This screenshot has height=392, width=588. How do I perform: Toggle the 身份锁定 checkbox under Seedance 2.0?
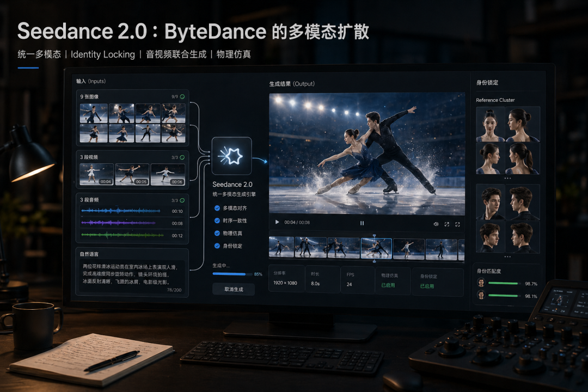coord(217,246)
